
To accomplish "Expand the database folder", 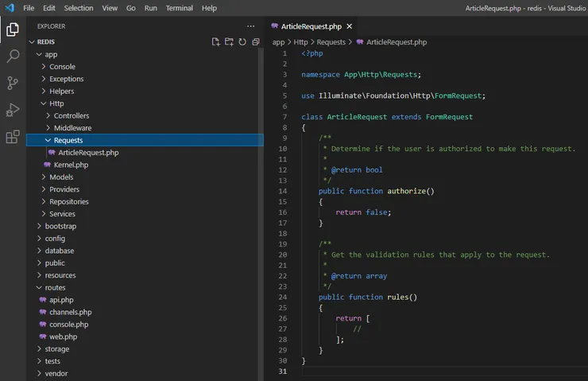I will click(x=59, y=251).
